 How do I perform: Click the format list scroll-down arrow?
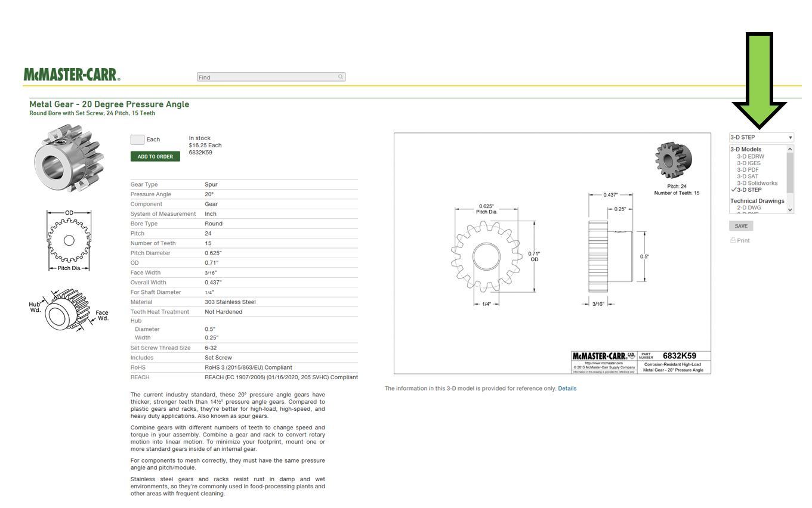point(791,209)
